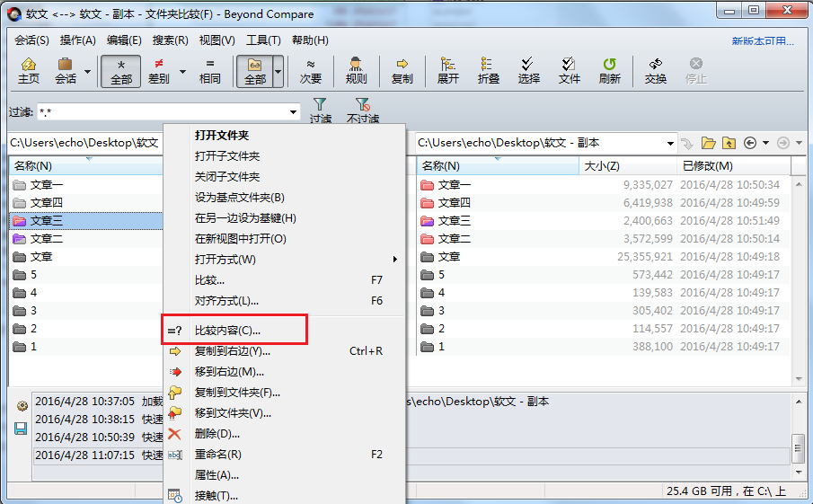The width and height of the screenshot is (813, 504).
Task: Toggle the 全部 folder structure button
Action: [x=254, y=71]
